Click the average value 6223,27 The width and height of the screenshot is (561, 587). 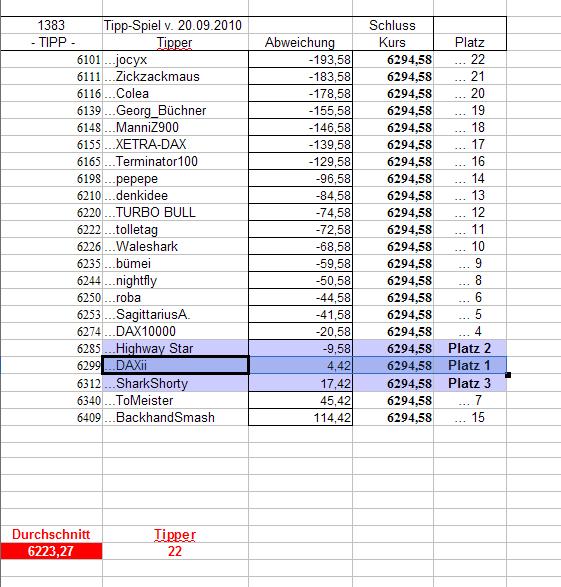pyautogui.click(x=51, y=551)
